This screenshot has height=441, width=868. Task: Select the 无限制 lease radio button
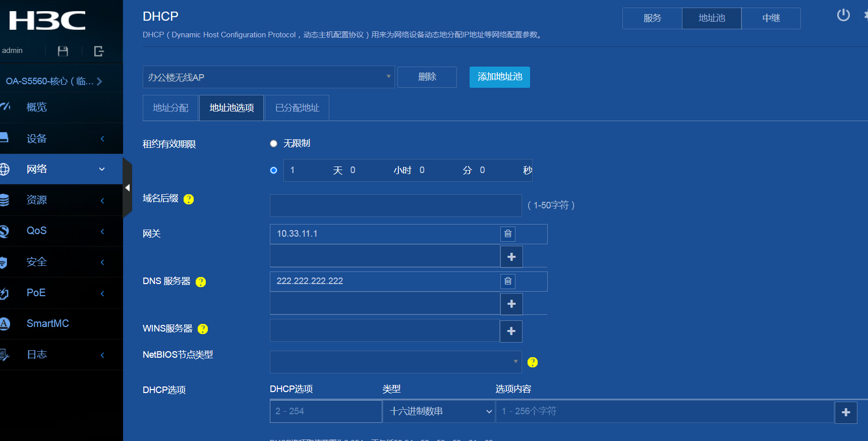point(273,144)
